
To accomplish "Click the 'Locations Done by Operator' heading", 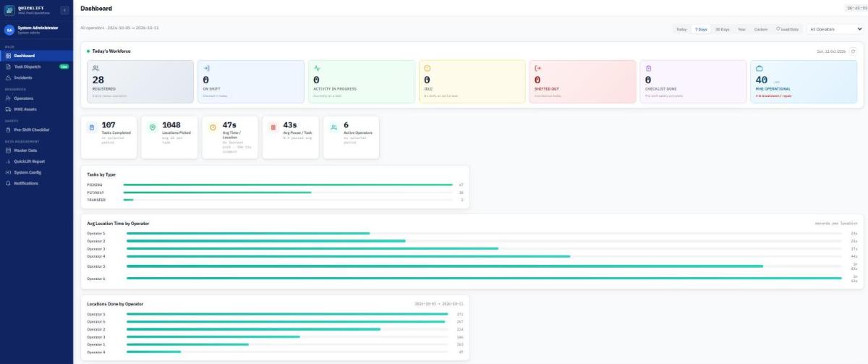I will coord(115,304).
